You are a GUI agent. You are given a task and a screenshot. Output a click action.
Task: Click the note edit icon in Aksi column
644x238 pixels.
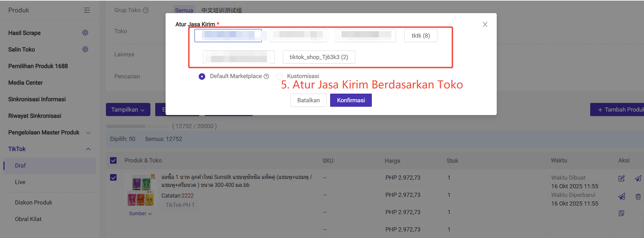621,213
